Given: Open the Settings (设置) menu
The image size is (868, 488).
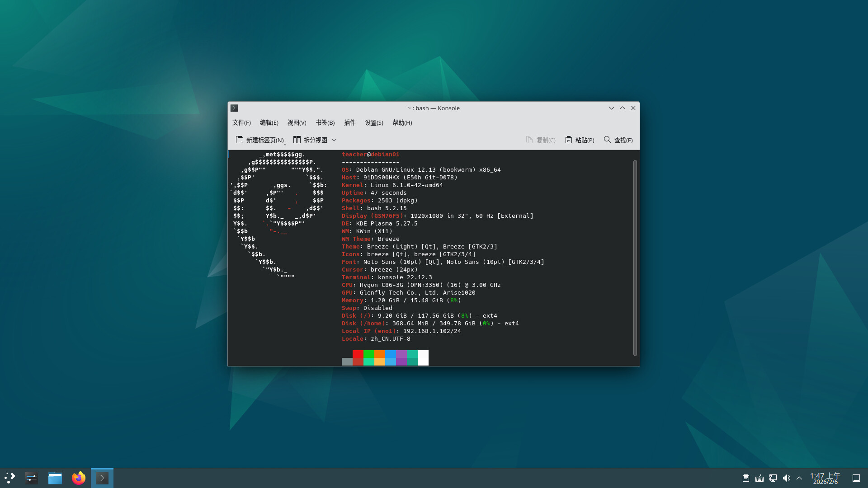Looking at the screenshot, I should pos(374,122).
